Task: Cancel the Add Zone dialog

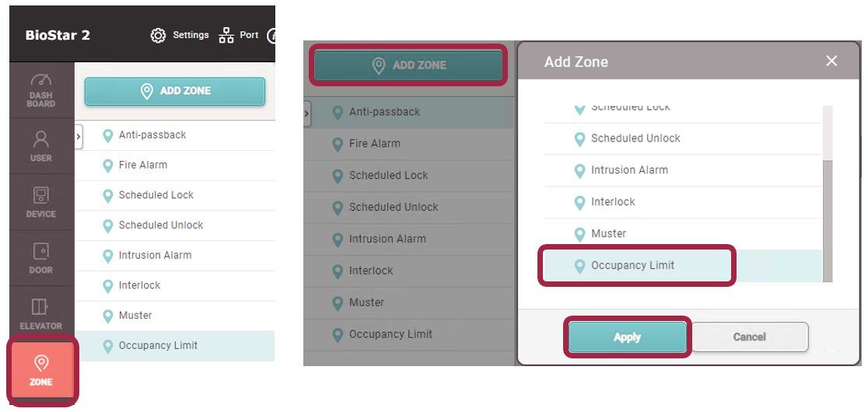Action: [x=750, y=337]
